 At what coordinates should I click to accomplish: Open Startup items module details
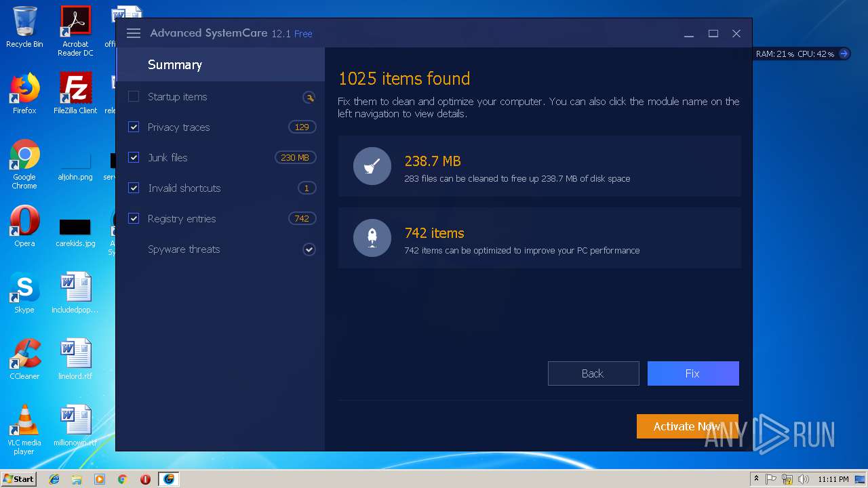178,97
